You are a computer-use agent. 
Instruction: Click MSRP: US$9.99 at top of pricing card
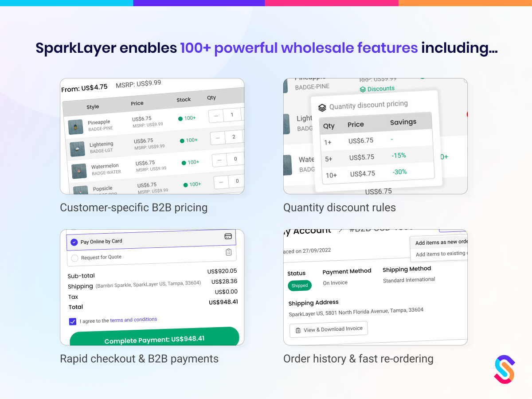point(138,84)
